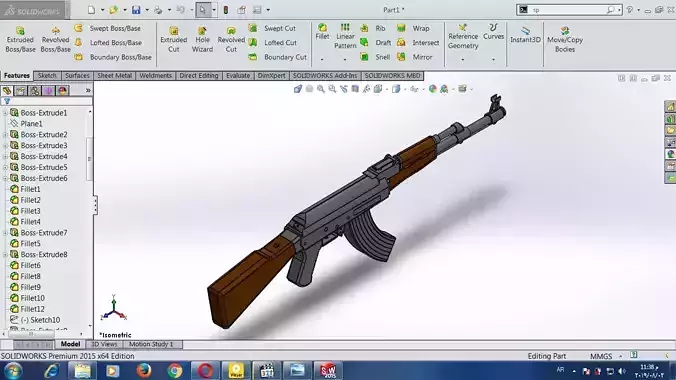Select Swept Boss/Base command
Image resolution: width=676 pixels, height=380 pixels.
point(107,28)
